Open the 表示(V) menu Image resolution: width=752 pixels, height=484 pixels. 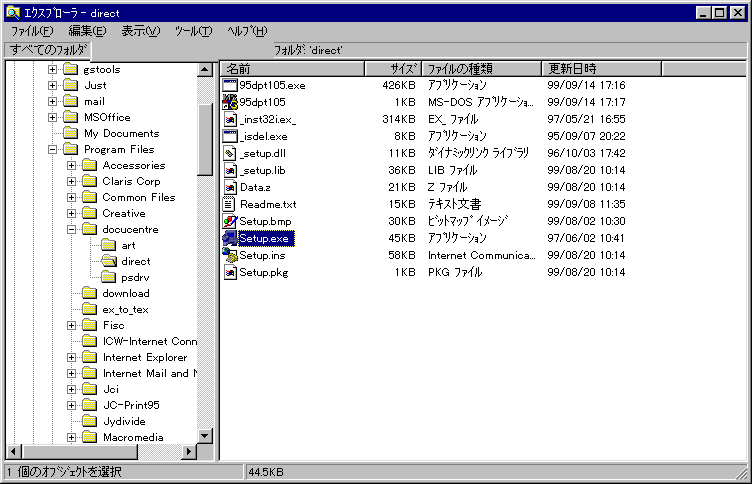point(141,31)
